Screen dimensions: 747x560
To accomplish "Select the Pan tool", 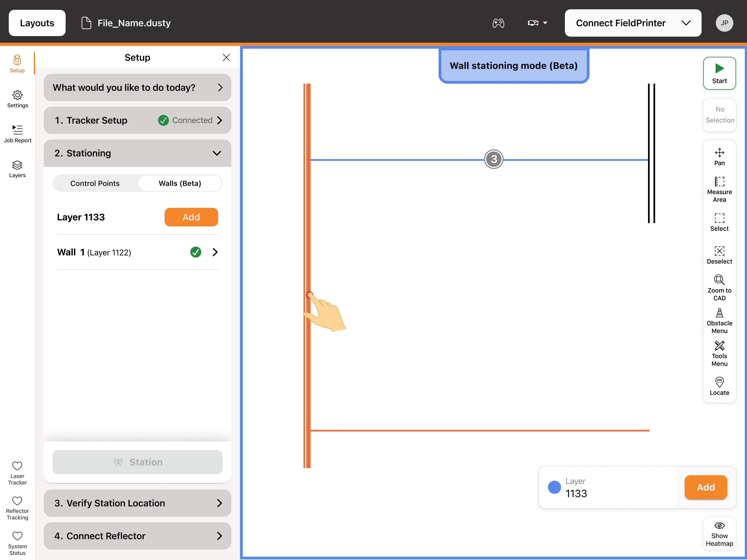I will point(719,157).
